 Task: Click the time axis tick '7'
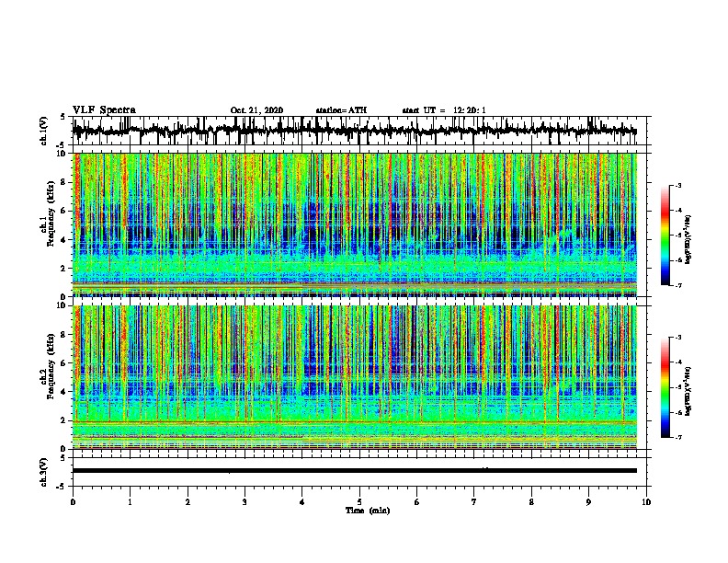tap(474, 502)
